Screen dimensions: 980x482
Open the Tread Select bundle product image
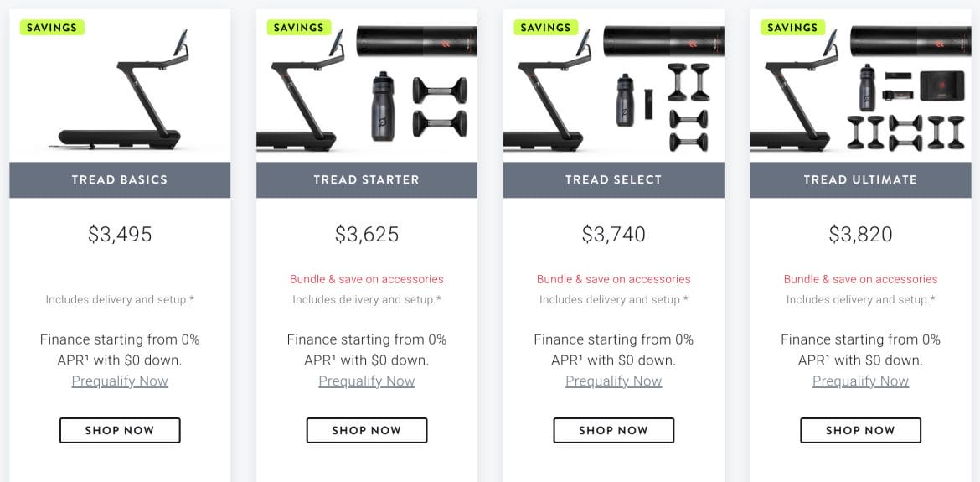[x=614, y=86]
